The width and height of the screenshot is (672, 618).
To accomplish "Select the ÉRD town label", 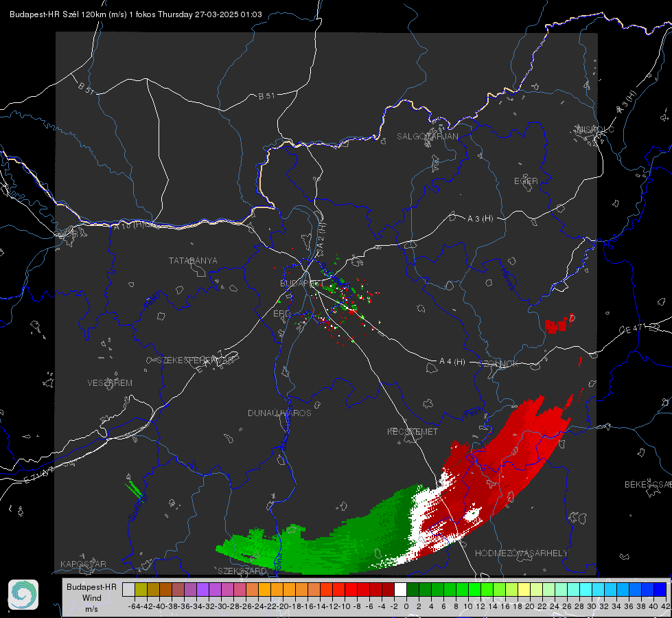I will pyautogui.click(x=281, y=314).
